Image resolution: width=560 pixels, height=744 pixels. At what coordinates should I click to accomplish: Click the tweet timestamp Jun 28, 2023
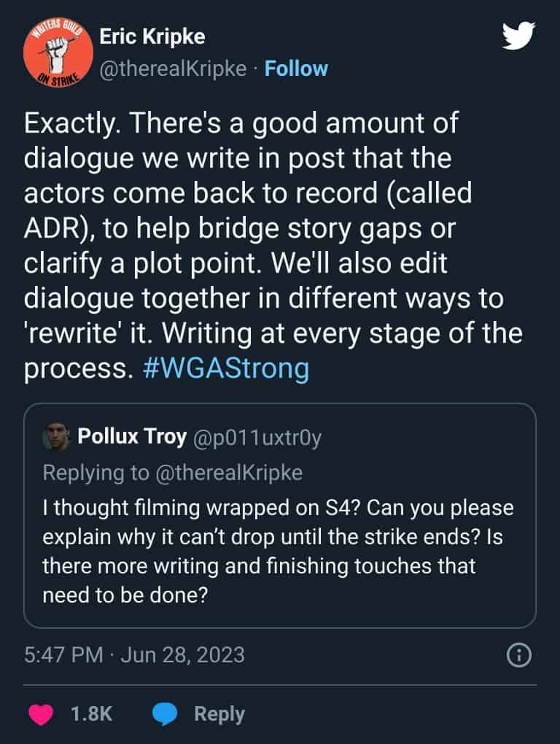(133, 654)
